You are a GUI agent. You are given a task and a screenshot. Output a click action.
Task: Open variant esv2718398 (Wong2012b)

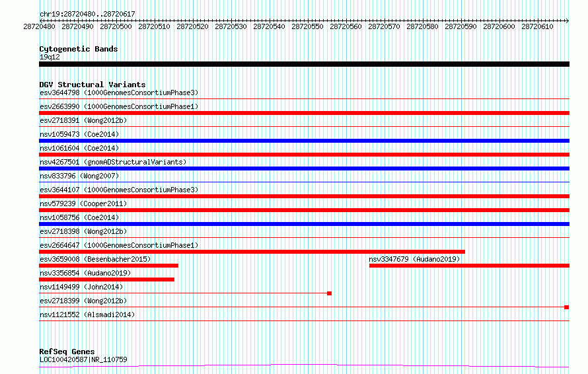coord(83,231)
